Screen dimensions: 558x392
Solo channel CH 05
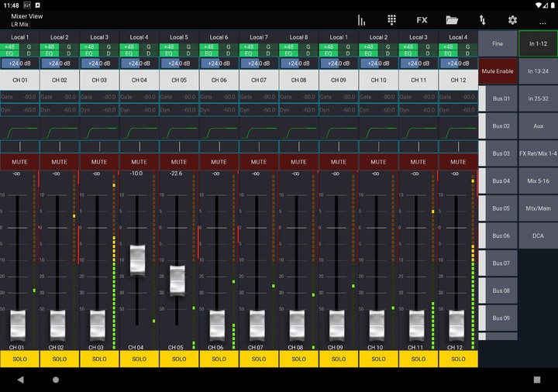(179, 359)
